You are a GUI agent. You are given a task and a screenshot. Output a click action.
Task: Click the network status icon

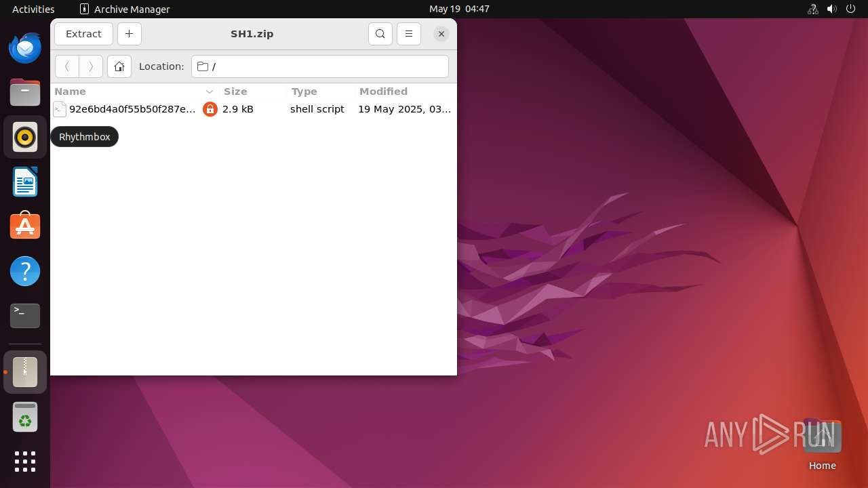click(812, 9)
